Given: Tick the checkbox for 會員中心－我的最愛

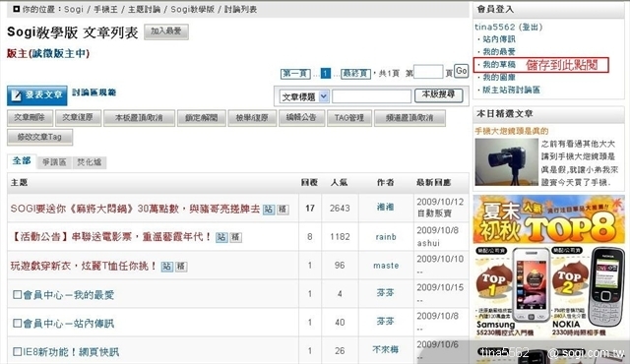Looking at the screenshot, I should 18,295.
